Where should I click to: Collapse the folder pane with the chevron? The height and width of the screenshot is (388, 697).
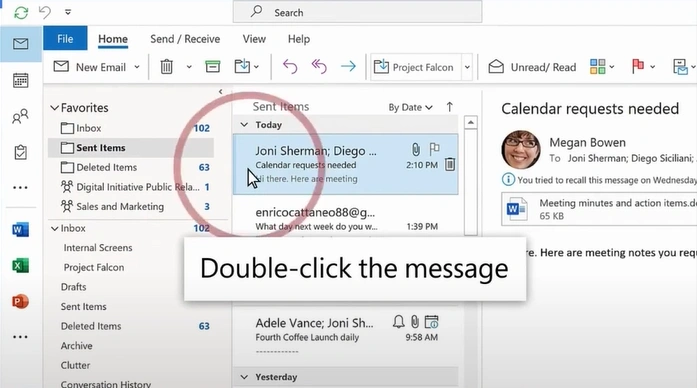coord(220,92)
